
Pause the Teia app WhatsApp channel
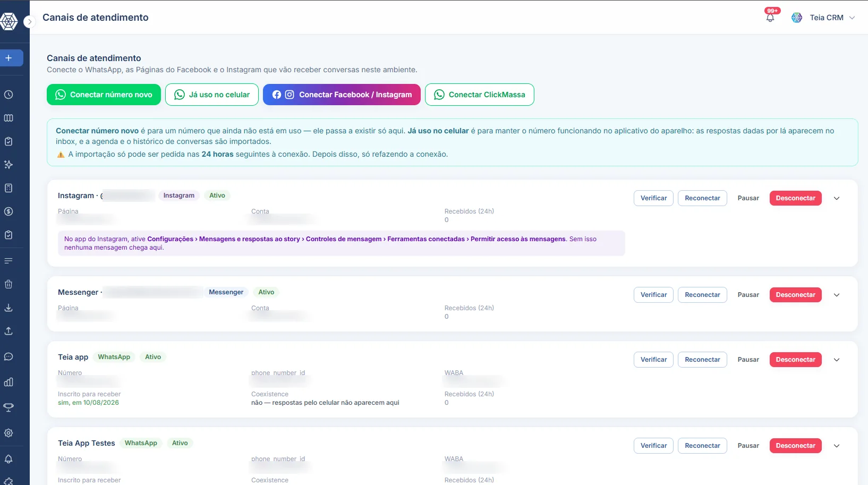[748, 360]
